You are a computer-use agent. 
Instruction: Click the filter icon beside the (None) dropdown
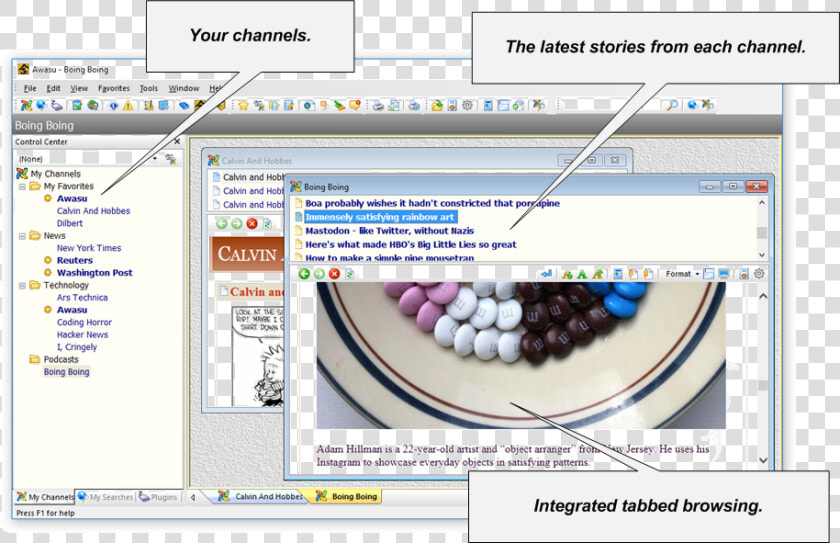pyautogui.click(x=170, y=159)
